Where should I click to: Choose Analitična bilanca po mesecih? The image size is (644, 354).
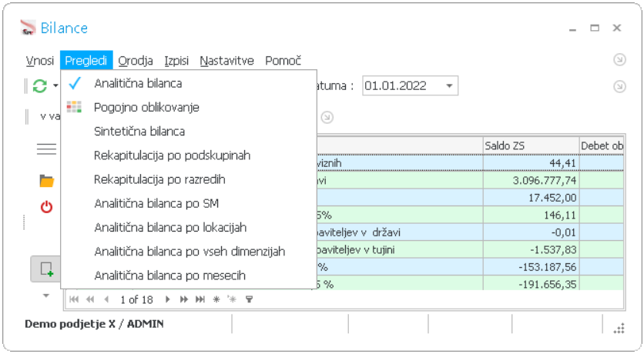coord(189,276)
